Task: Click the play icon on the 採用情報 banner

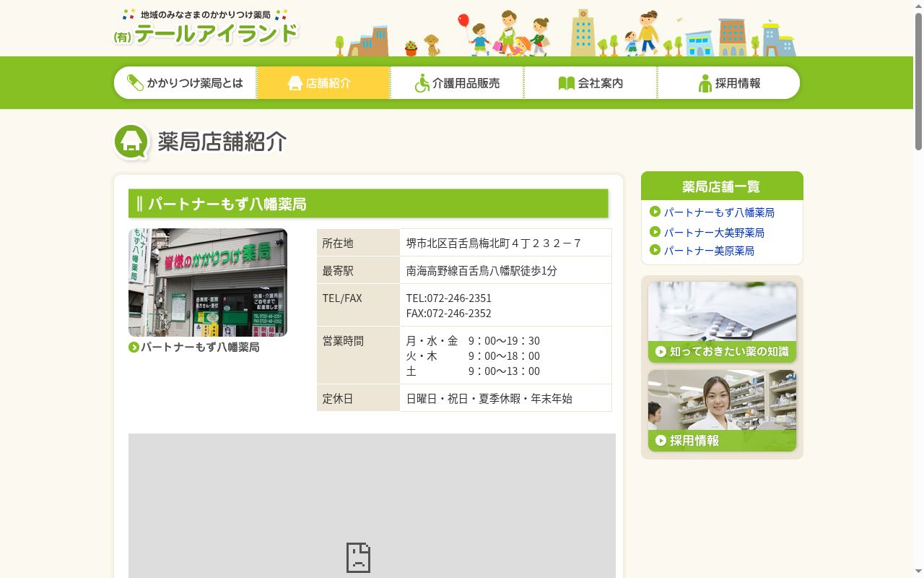Action: click(x=661, y=441)
